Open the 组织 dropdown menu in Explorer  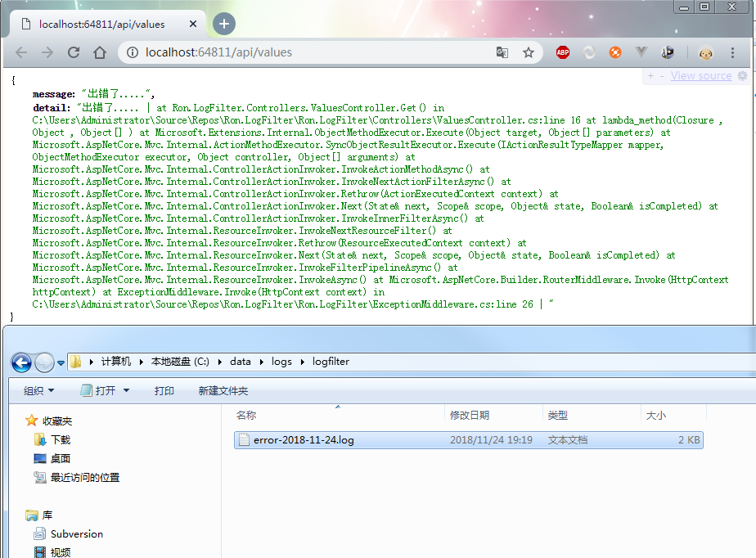(x=39, y=391)
